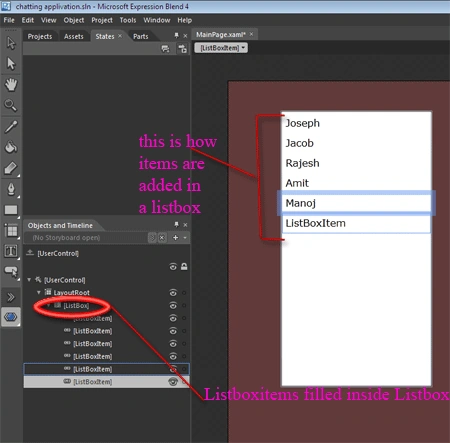Image resolution: width=450 pixels, height=443 pixels.
Task: Activate the Zoom magnifier tool
Action: (11, 105)
